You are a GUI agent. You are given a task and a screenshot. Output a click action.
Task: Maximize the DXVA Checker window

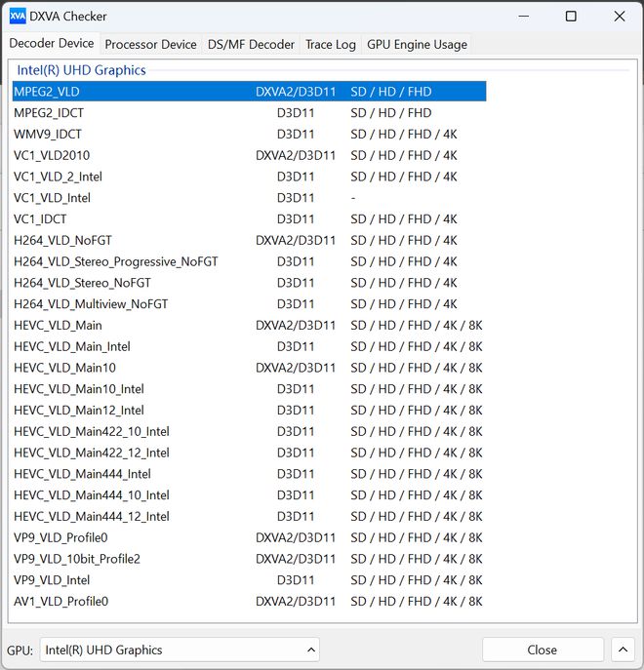point(571,17)
